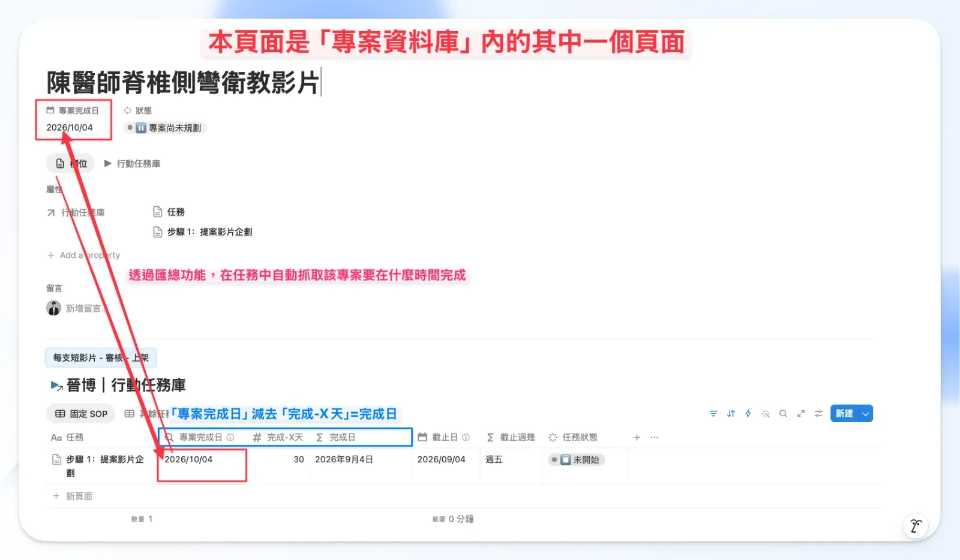Click the 任務 column header

click(x=67, y=438)
